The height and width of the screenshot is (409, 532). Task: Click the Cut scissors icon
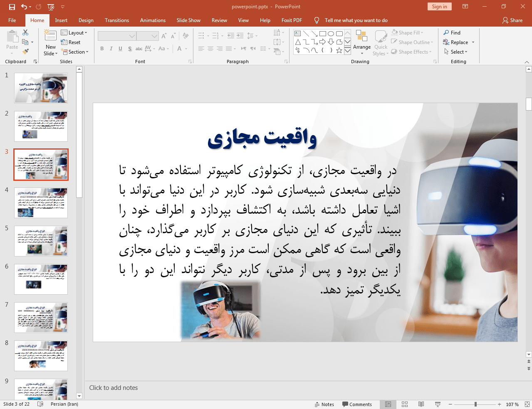pyautogui.click(x=25, y=32)
